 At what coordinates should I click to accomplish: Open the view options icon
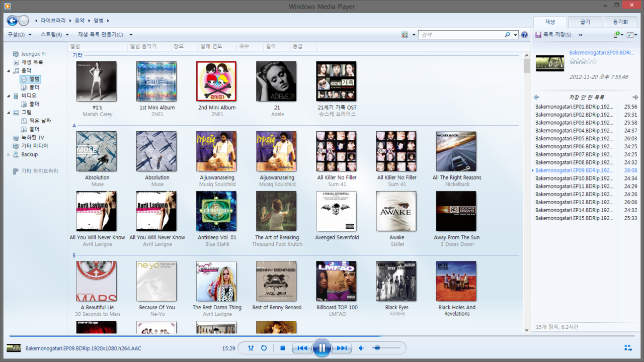click(x=405, y=35)
